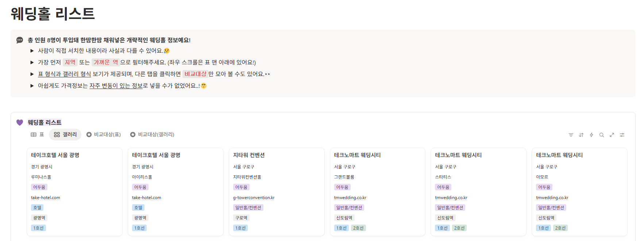Click the 구로역 station tag
644x241 pixels.
click(241, 218)
